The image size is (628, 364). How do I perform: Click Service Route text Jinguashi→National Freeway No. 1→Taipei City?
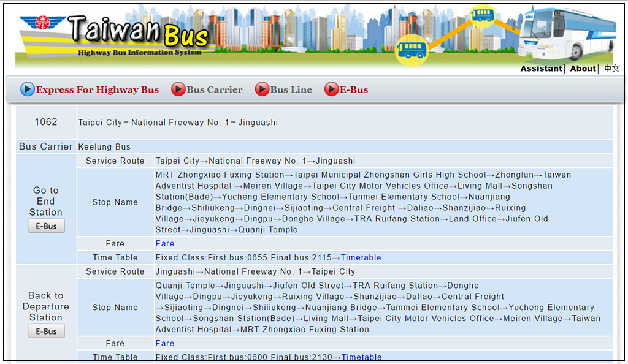coord(255,271)
